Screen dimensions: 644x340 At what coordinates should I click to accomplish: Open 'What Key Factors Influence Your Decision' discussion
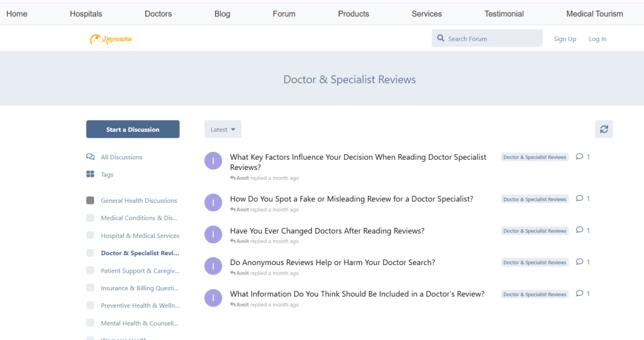358,162
